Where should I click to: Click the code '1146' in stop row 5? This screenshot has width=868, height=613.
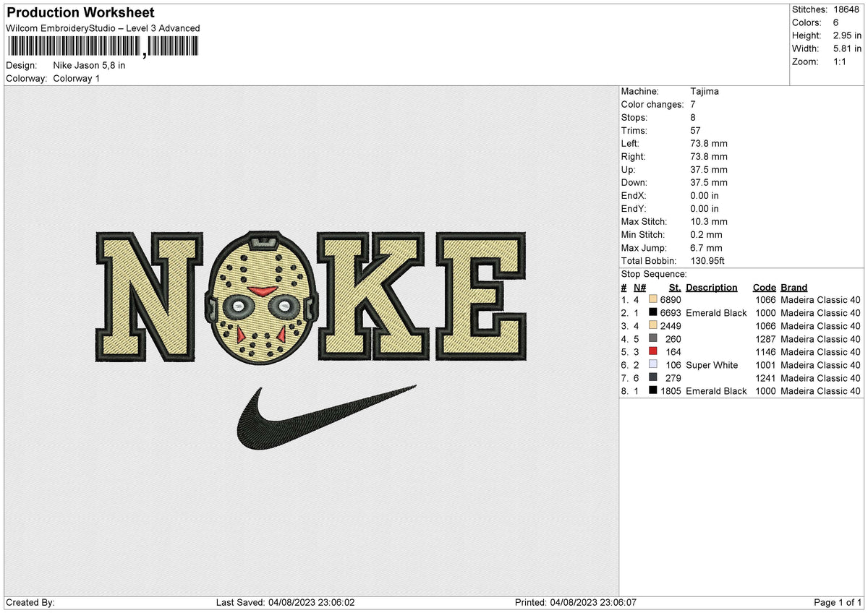point(764,351)
